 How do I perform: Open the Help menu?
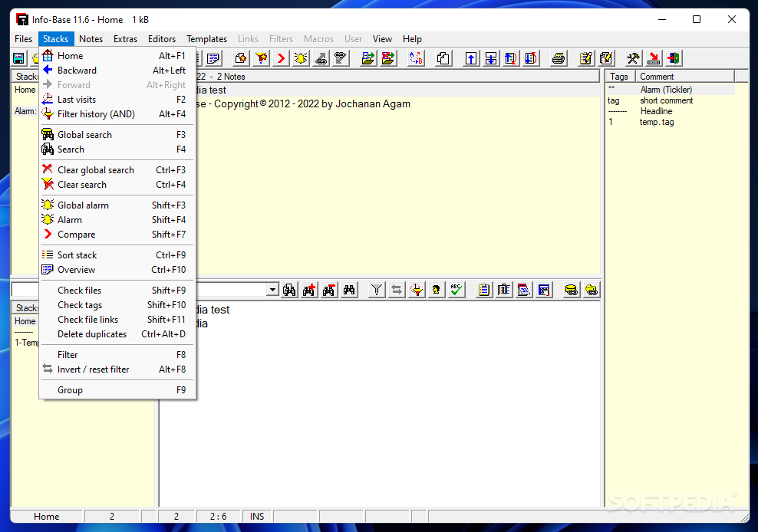(412, 39)
